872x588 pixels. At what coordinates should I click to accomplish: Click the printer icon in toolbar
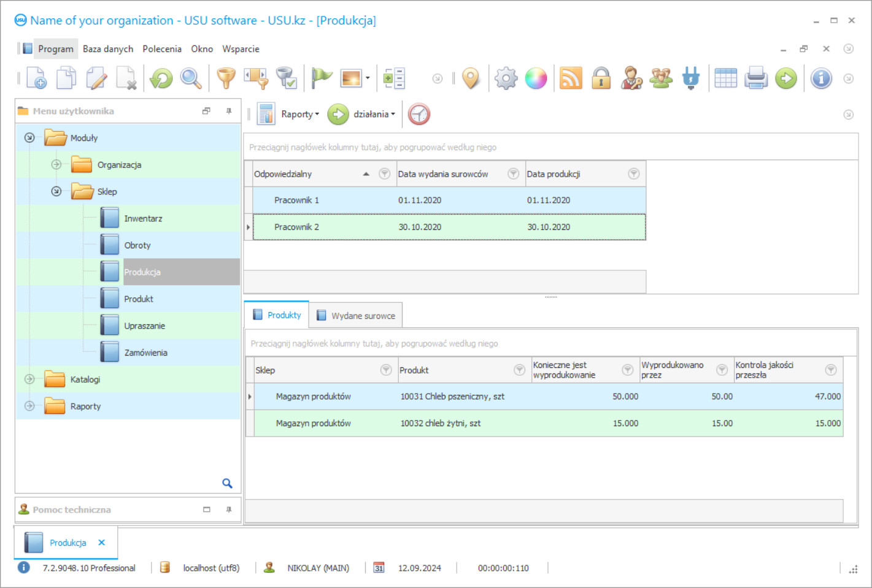[x=755, y=78]
